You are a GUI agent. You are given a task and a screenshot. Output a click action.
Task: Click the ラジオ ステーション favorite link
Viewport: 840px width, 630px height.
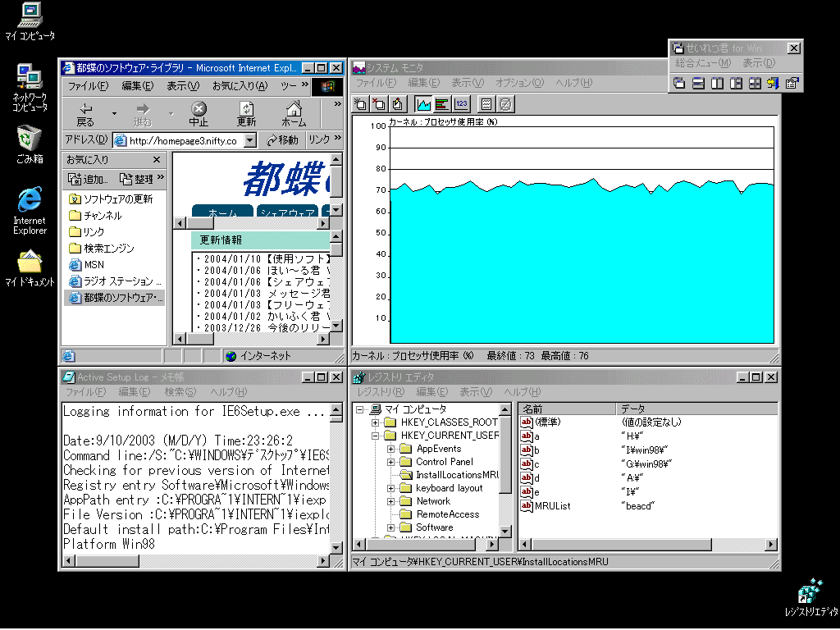pos(115,281)
